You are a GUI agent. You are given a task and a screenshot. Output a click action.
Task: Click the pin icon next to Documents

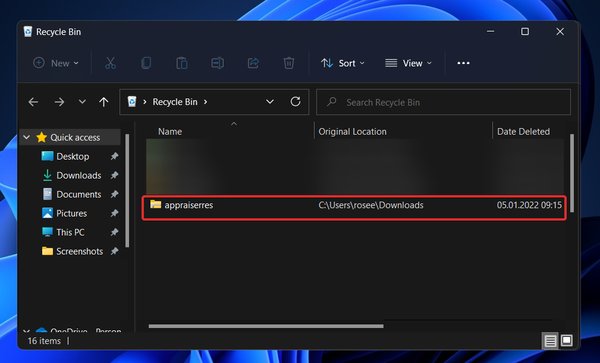point(114,194)
